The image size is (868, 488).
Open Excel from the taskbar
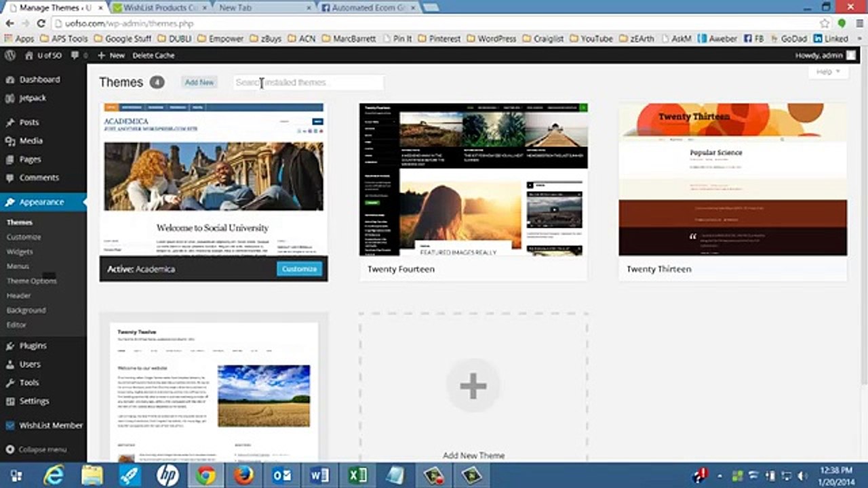pos(357,475)
